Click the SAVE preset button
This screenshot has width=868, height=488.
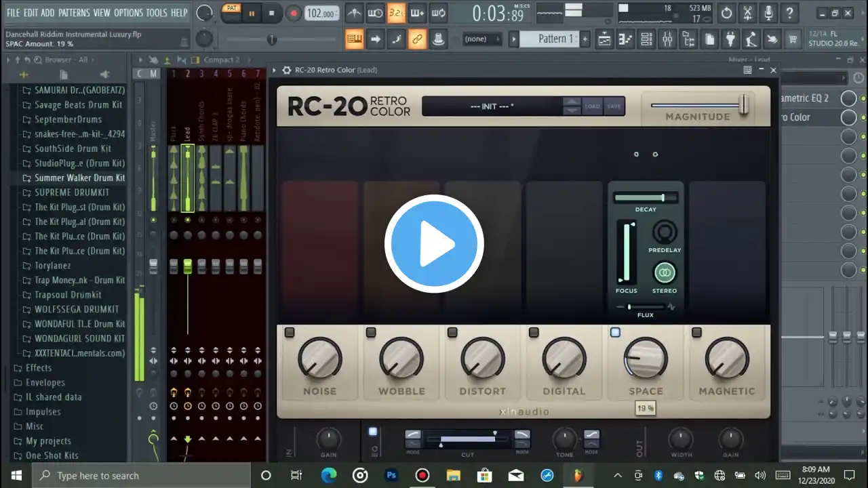coord(614,106)
